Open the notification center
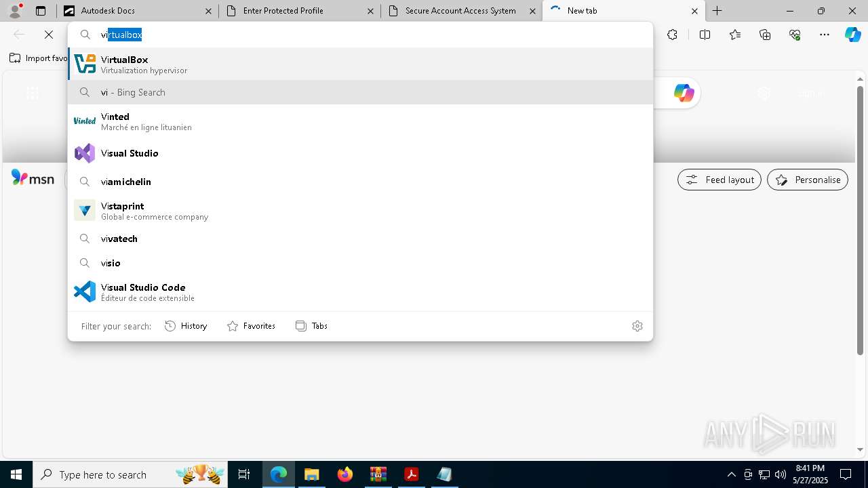 coord(846,474)
